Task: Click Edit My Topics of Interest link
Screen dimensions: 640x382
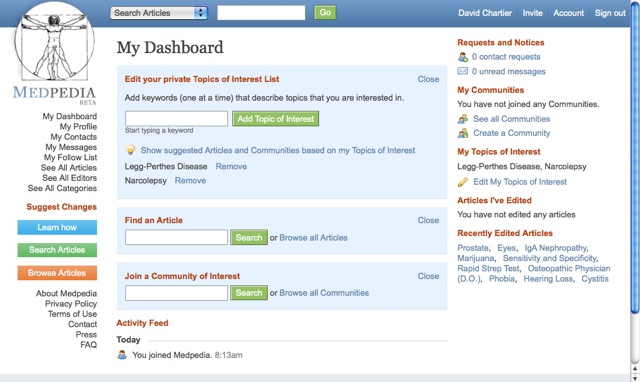Action: coord(520,182)
